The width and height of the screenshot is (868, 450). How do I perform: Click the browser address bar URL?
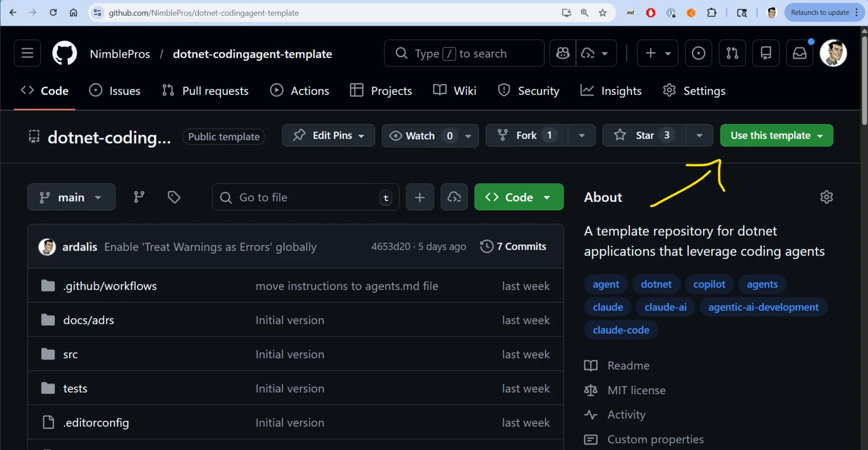coord(203,12)
